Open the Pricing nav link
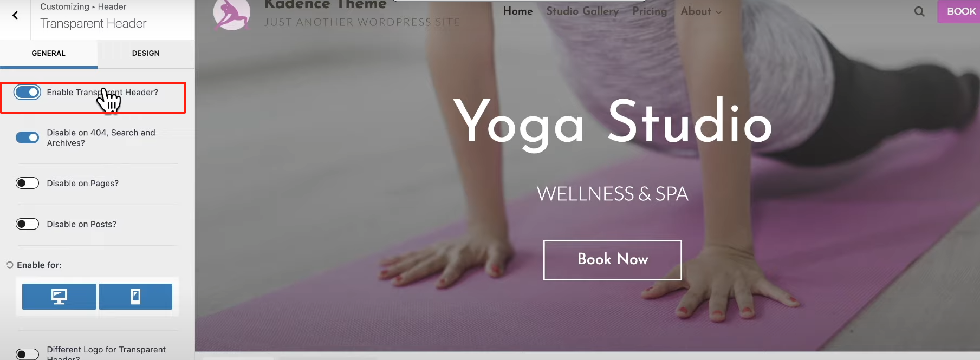 click(650, 11)
